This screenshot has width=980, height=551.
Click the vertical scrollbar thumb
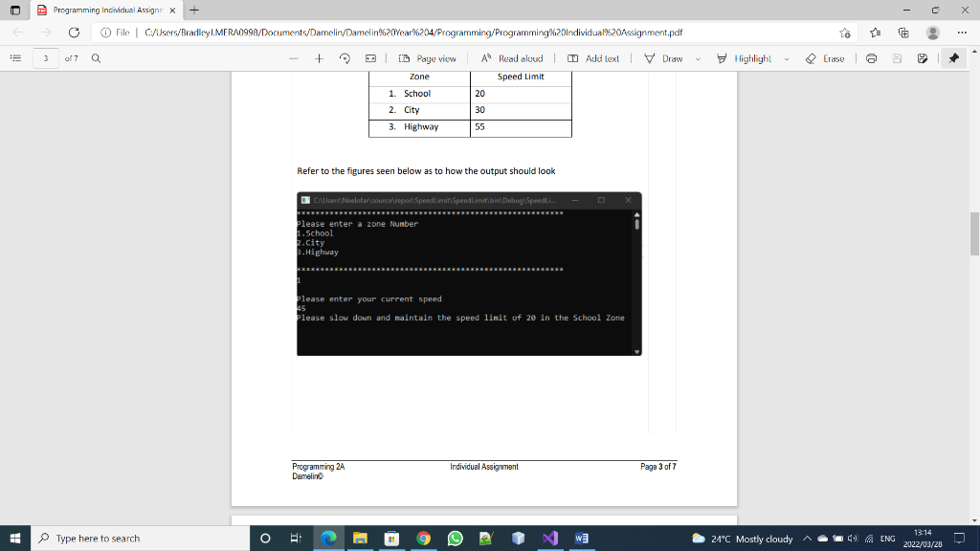point(974,234)
